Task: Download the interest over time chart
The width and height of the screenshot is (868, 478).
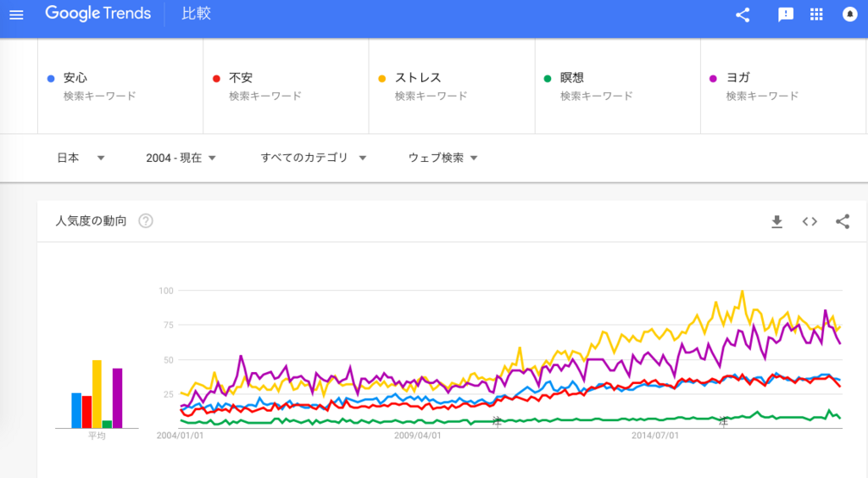Action: (776, 221)
